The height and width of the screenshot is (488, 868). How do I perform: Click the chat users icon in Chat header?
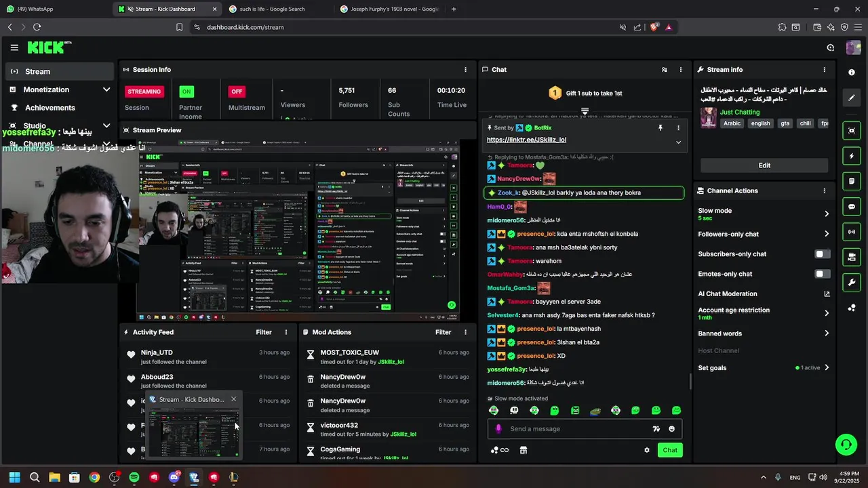click(664, 70)
